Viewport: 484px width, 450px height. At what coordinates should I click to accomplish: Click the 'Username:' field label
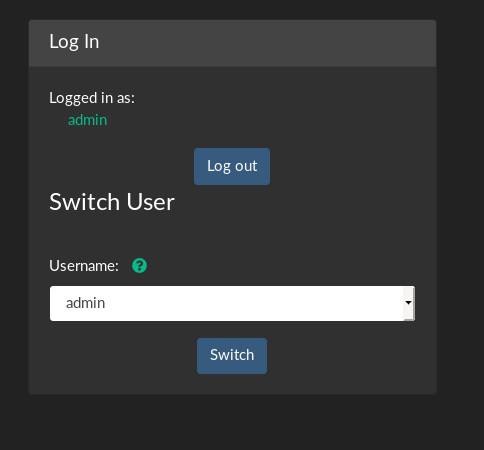[84, 266]
